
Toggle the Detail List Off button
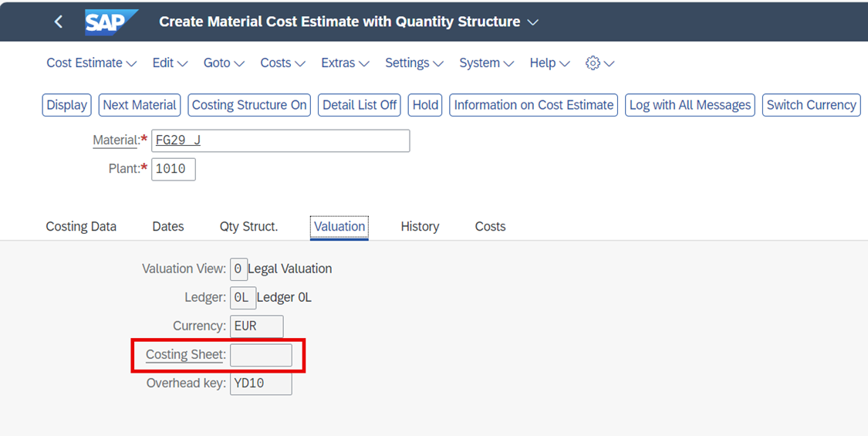tap(360, 105)
